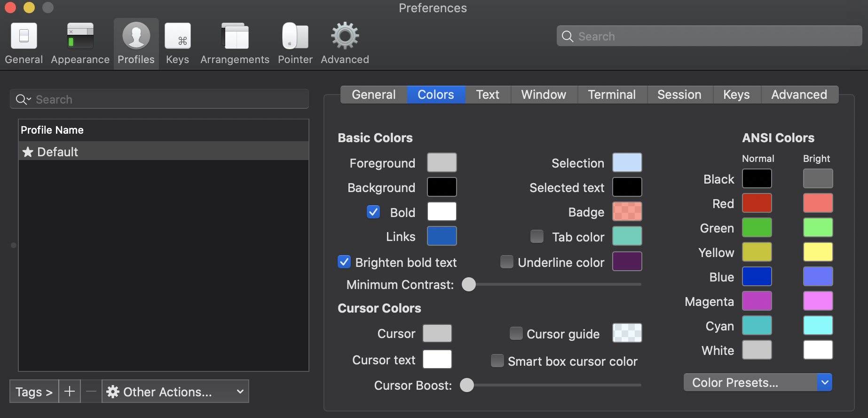Open the ANSI Normal Magenta swatch

click(x=757, y=301)
